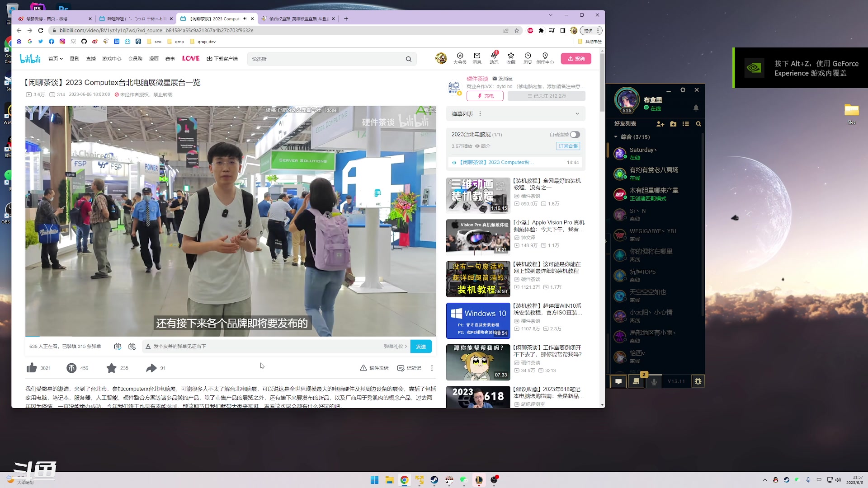Screen dimensions: 868x488
Task: Open the 消息 messages icon
Action: click(477, 58)
